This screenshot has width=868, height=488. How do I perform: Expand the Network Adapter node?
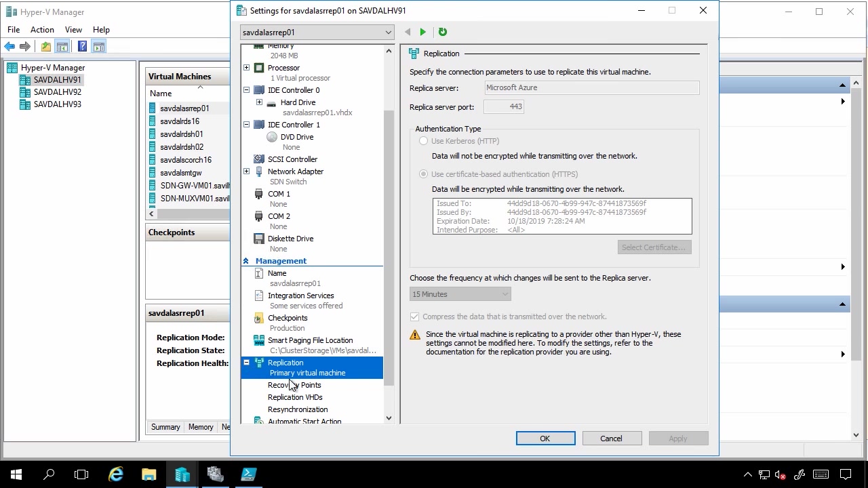[x=246, y=171]
